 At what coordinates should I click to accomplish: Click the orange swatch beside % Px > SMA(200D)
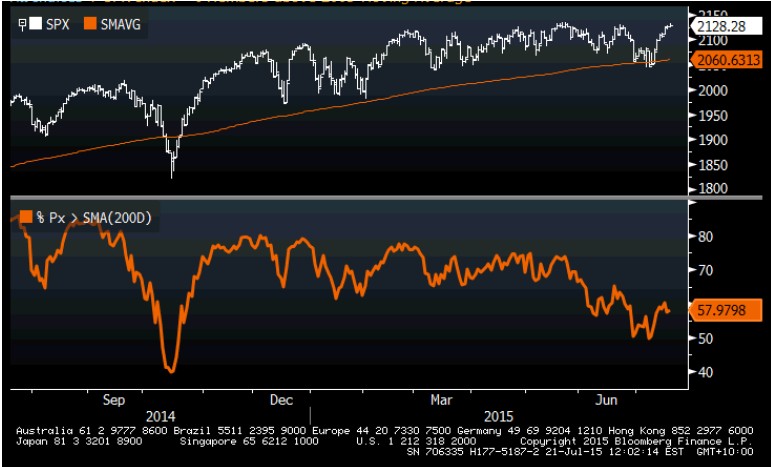[26, 217]
